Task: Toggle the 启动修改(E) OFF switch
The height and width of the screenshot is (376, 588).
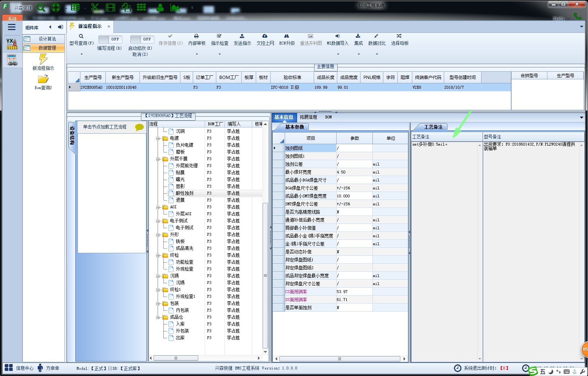Action: [142, 39]
